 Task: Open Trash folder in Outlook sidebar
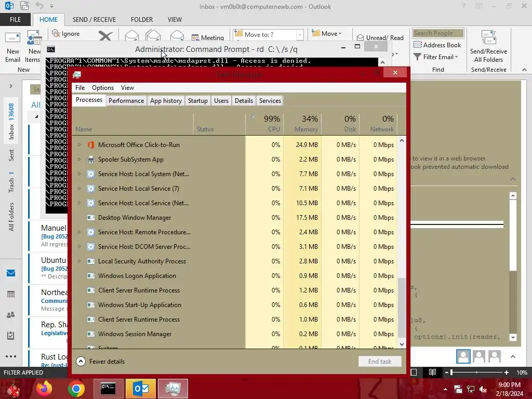(11, 182)
